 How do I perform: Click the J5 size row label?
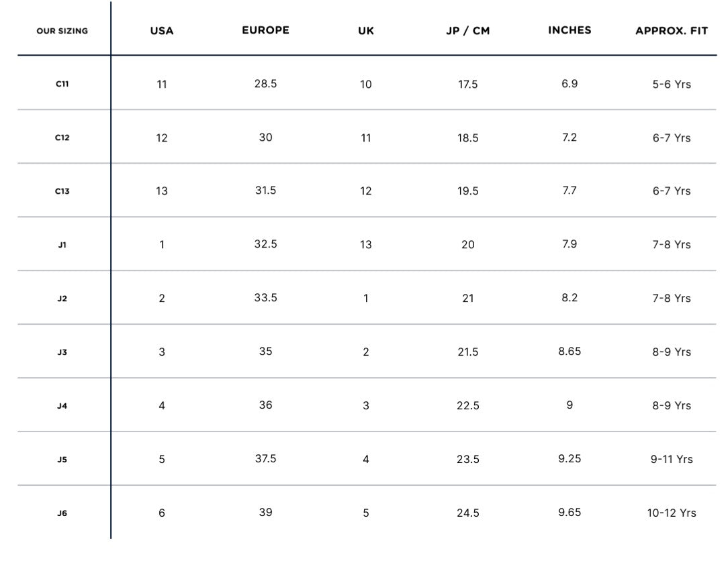[x=62, y=460]
